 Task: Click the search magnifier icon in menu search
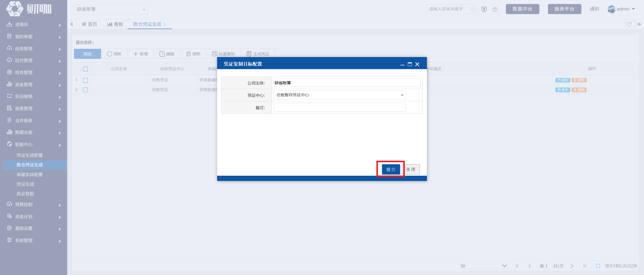coord(473,9)
